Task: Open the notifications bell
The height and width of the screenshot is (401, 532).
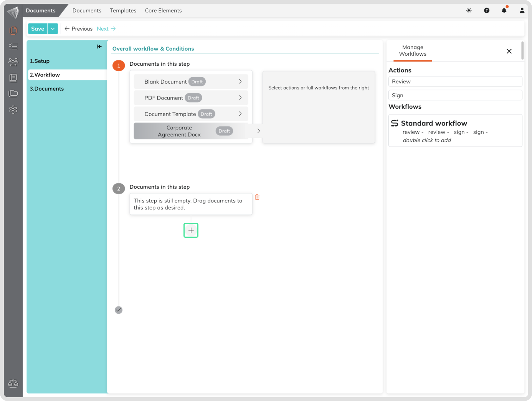Action: [504, 10]
